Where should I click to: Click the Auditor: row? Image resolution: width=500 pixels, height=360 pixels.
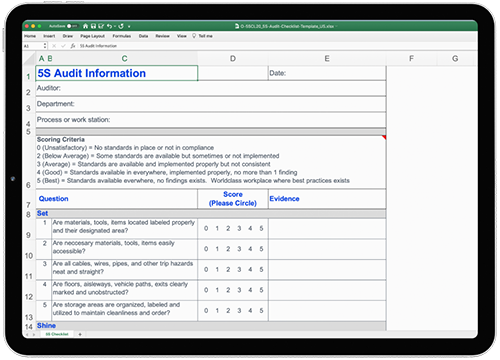211,88
